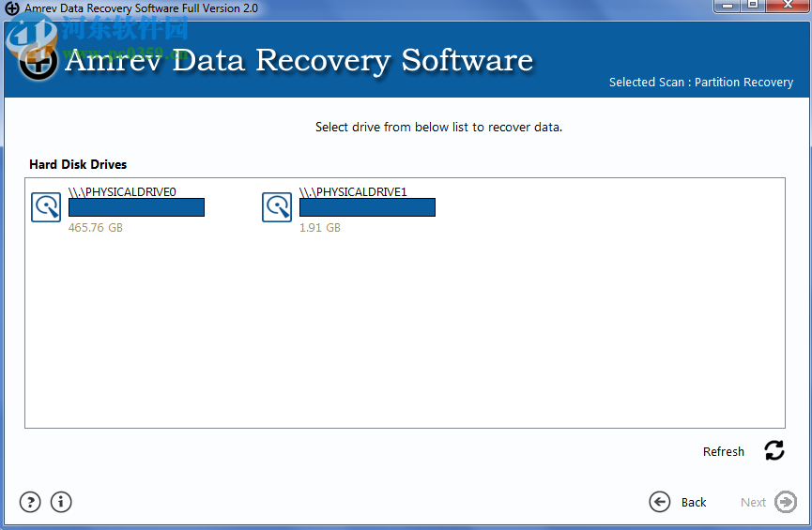
Task: Go back using the Back label
Action: (694, 503)
